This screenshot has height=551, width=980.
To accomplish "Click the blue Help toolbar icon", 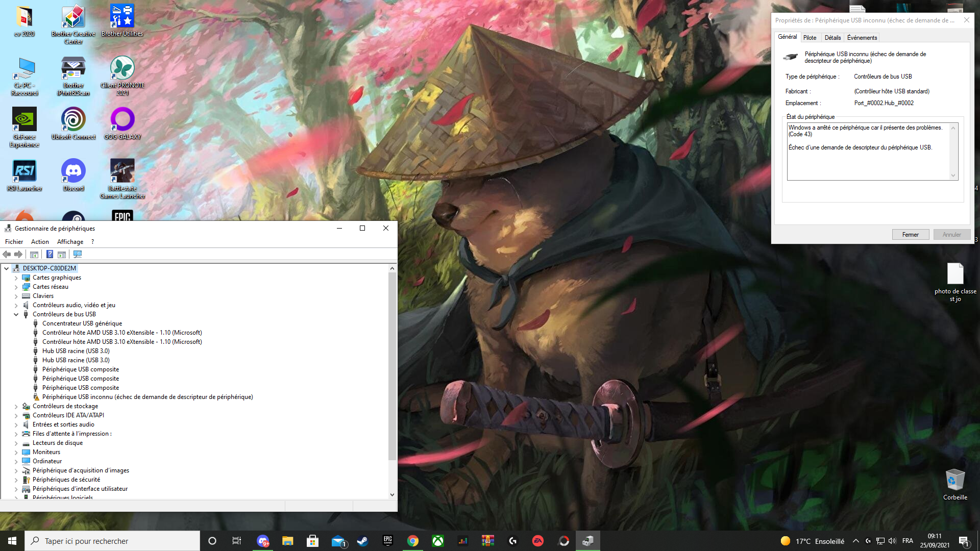I will (x=50, y=254).
